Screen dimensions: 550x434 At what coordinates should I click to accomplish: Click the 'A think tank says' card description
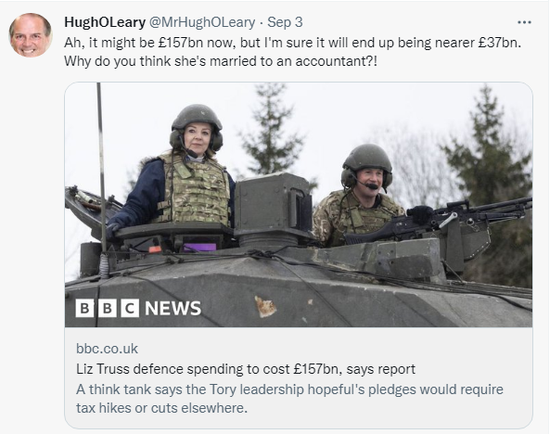[290, 399]
